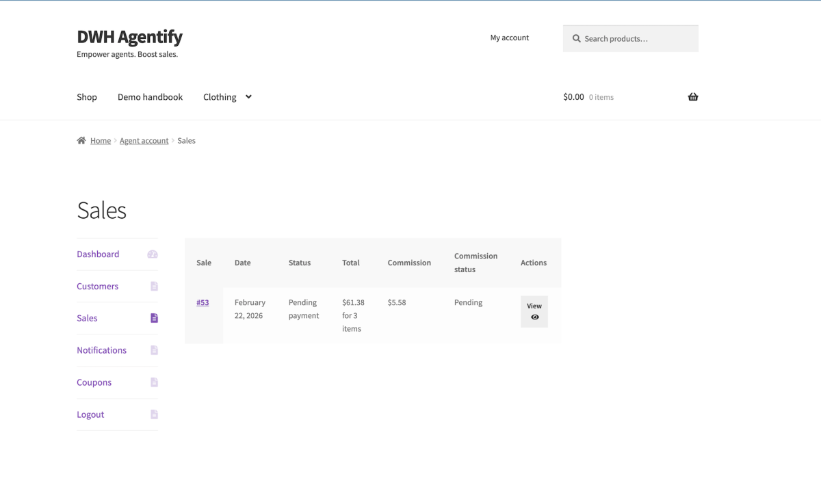821x504 pixels.
Task: Open the Shop menu item
Action: point(87,97)
